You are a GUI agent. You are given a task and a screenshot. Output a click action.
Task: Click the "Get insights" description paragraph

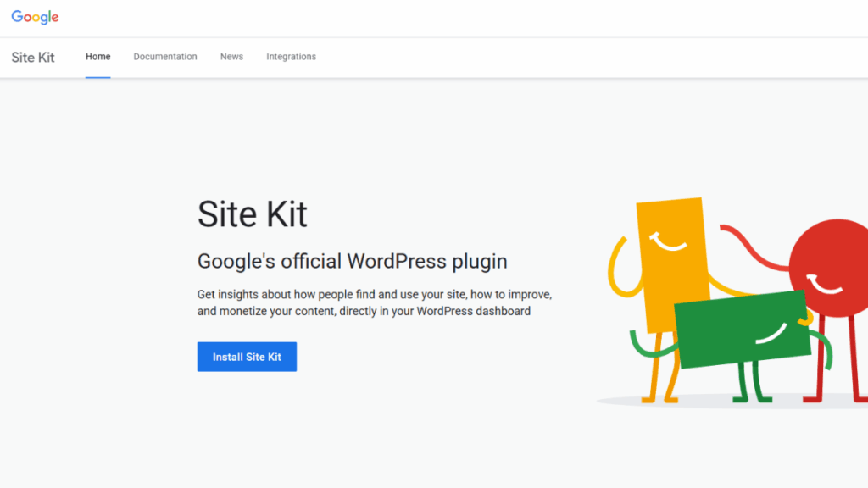click(x=374, y=302)
